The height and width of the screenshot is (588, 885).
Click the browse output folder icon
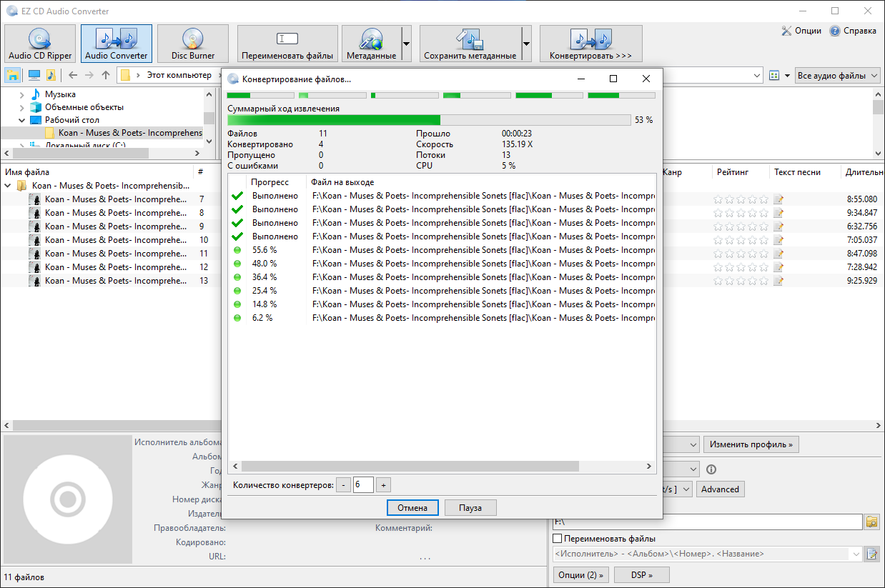click(x=871, y=522)
